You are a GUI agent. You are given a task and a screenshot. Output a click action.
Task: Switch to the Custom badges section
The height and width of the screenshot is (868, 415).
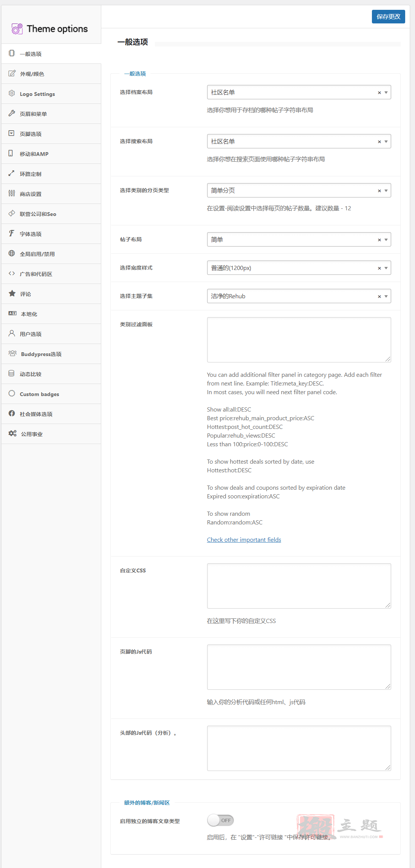[x=51, y=394]
